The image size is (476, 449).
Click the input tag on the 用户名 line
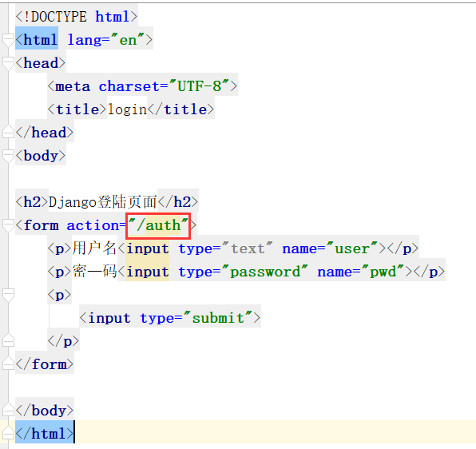(148, 248)
